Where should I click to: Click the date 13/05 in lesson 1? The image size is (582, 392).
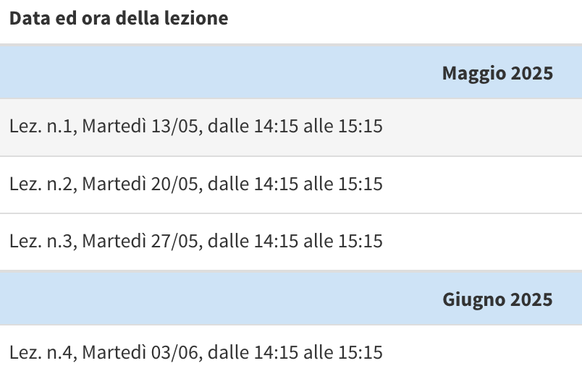tap(175, 127)
